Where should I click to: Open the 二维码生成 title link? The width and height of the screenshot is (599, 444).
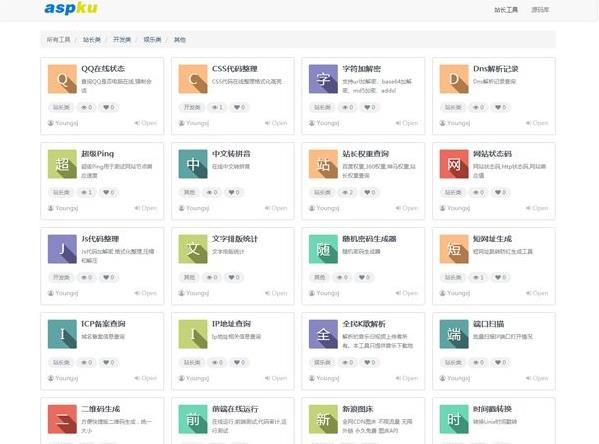click(x=100, y=409)
